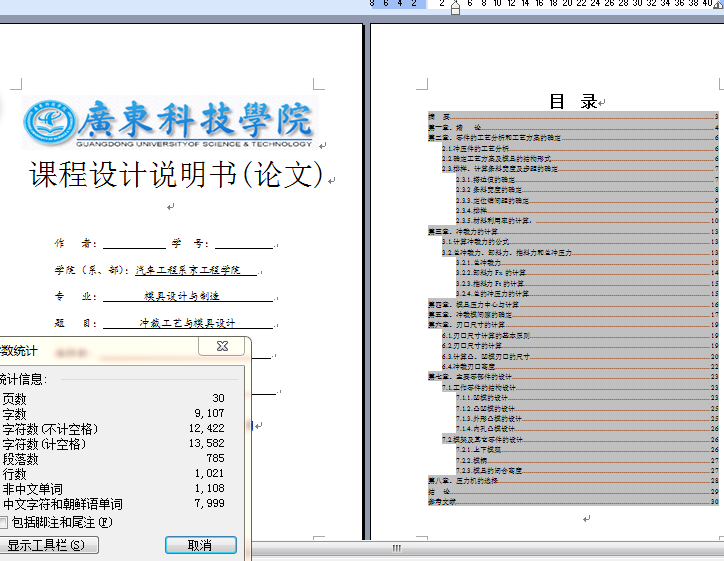Open the 2.1 contents entry
This screenshot has width=724, height=561.
pos(580,148)
